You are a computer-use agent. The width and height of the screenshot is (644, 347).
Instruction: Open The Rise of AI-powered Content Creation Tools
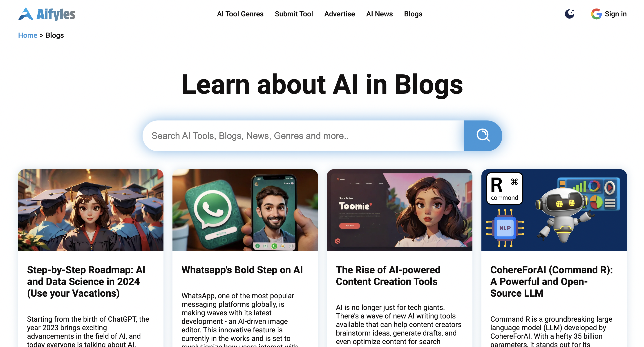pyautogui.click(x=388, y=276)
